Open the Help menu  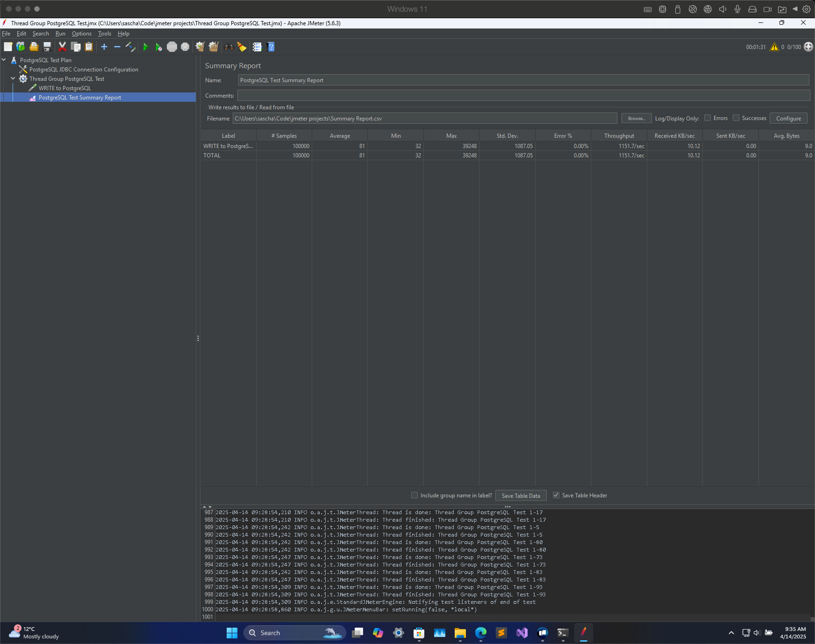click(123, 34)
